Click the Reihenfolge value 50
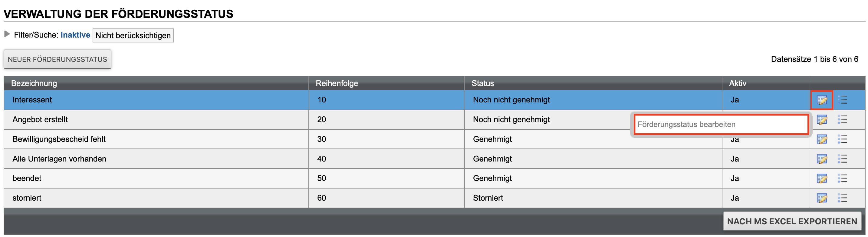 click(321, 178)
